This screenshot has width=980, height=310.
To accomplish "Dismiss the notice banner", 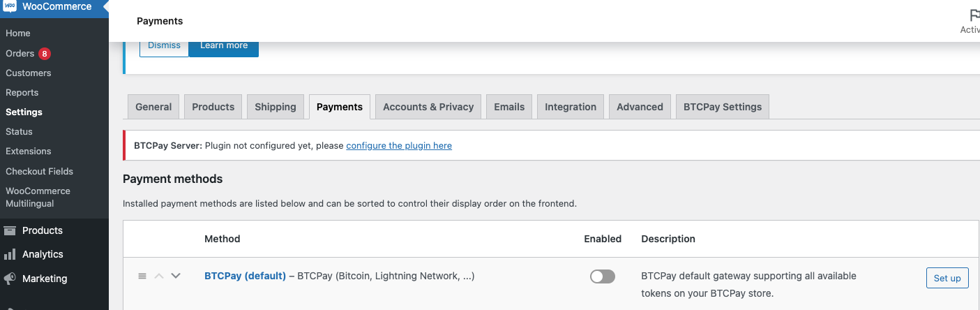I will 164,45.
